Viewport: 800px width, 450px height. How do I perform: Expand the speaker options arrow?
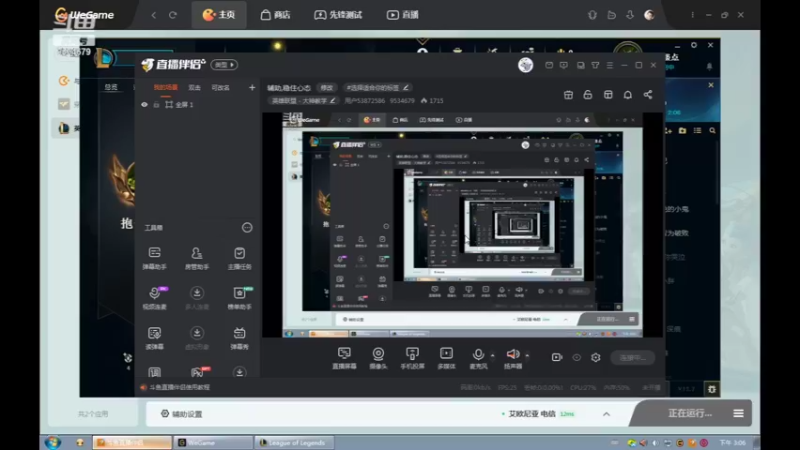(527, 355)
